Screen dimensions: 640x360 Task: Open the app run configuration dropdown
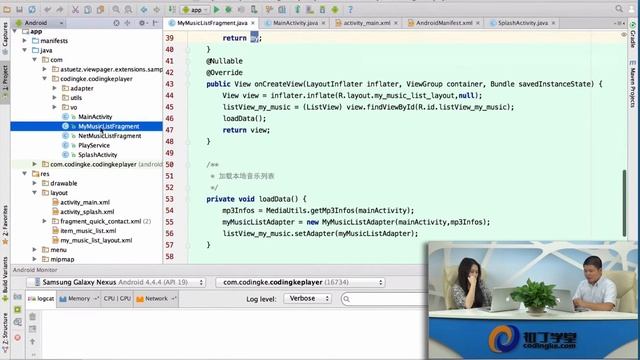195,9
